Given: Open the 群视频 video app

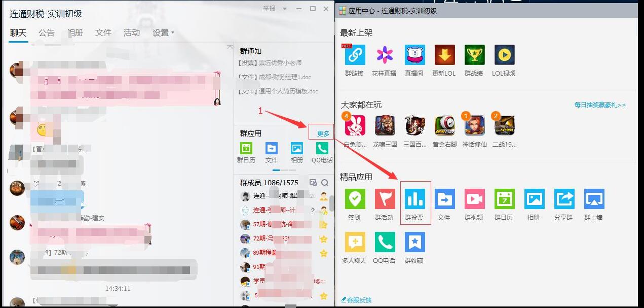Looking at the screenshot, I should (x=474, y=199).
